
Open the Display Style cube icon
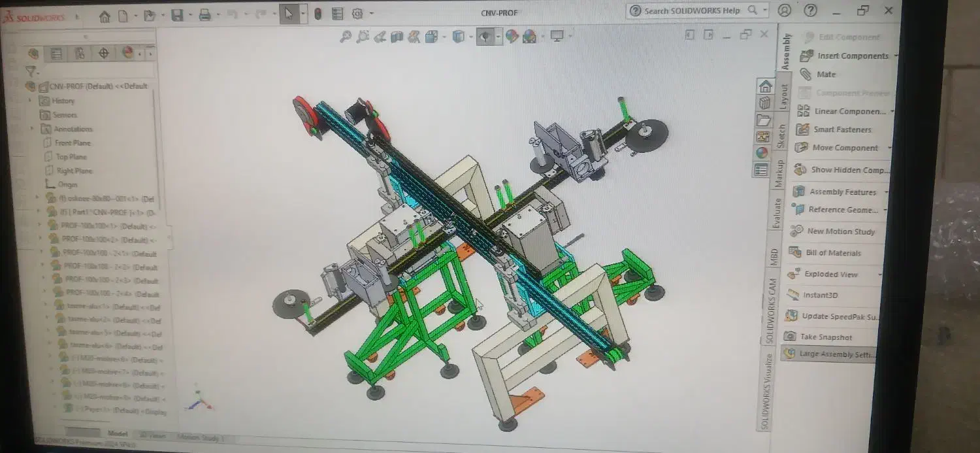tap(459, 37)
